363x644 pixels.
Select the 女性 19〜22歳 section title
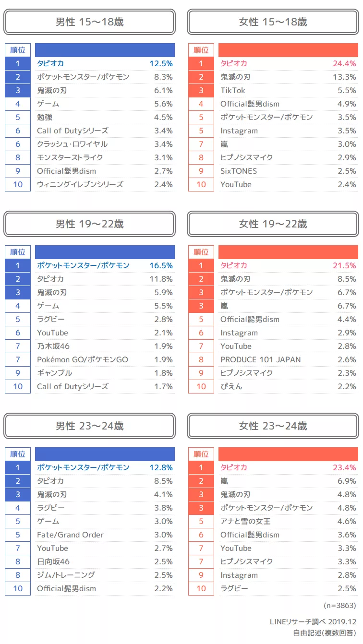pyautogui.click(x=273, y=224)
